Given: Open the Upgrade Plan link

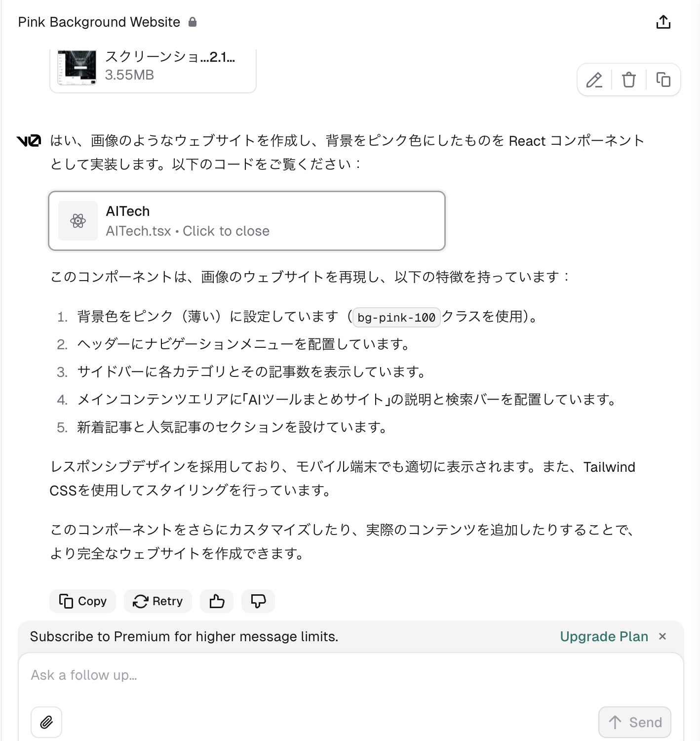Looking at the screenshot, I should (x=604, y=637).
